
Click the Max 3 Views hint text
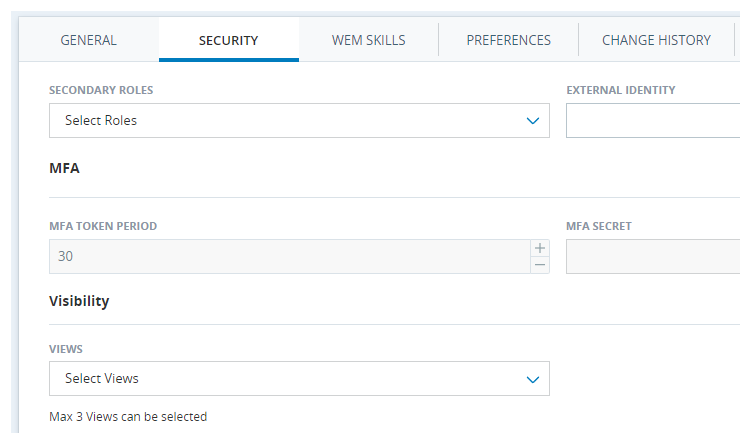coord(128,417)
